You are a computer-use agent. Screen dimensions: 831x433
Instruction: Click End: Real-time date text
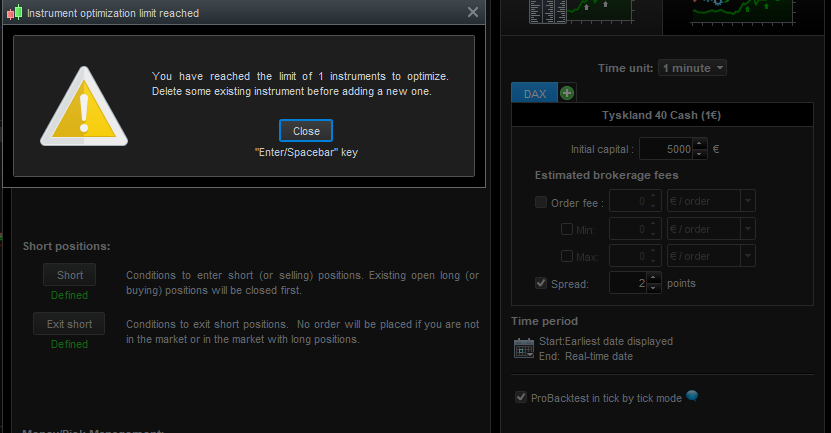586,356
